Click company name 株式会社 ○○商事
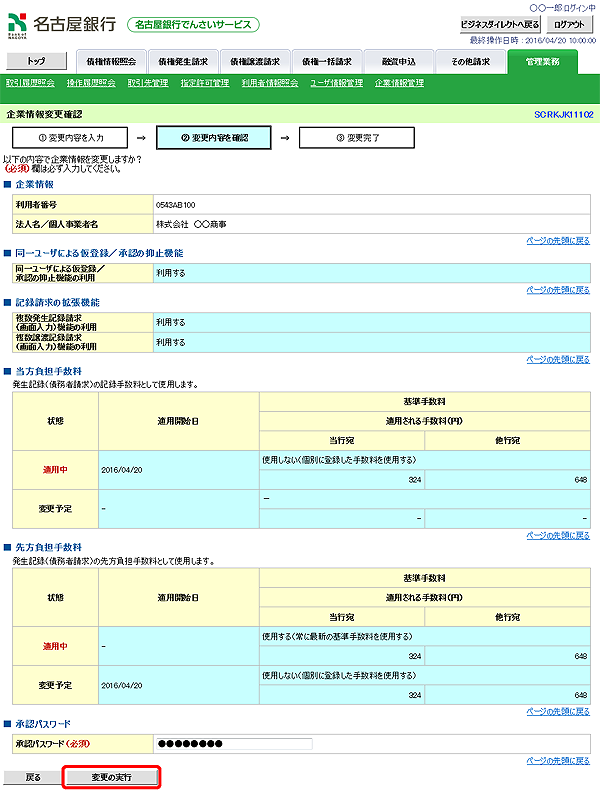 click(x=191, y=224)
